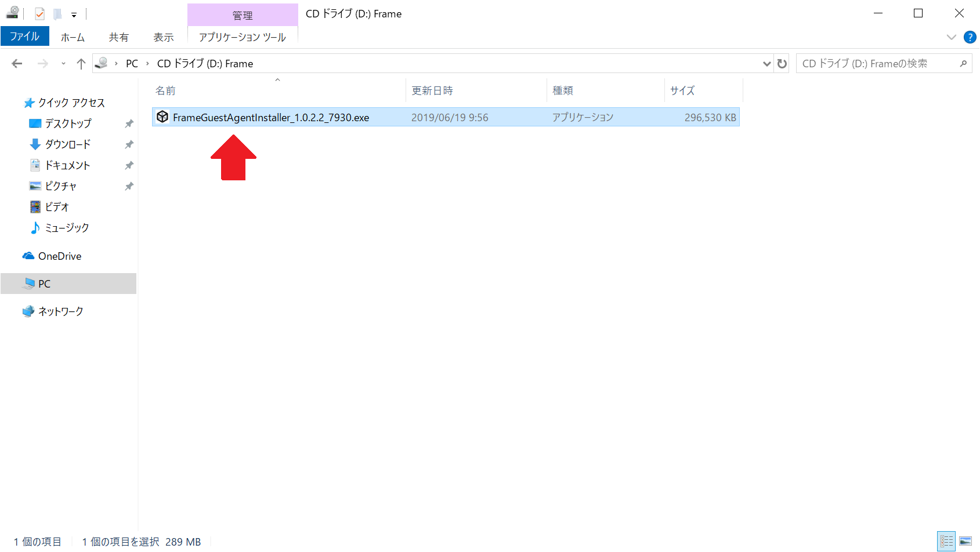
Task: Select FrameGuestAgentInstaller_1.0.2.2_7930.exe file
Action: point(446,117)
